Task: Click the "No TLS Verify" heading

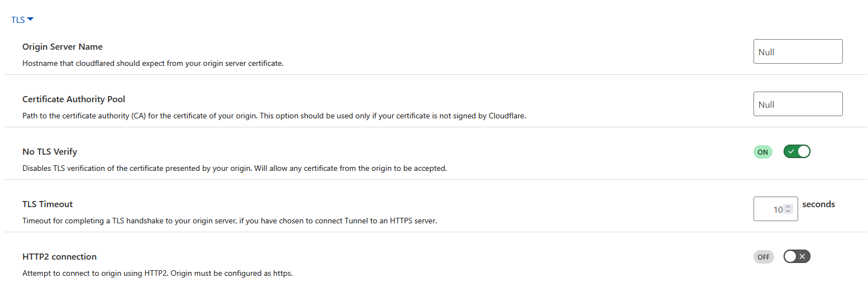Action: tap(50, 152)
